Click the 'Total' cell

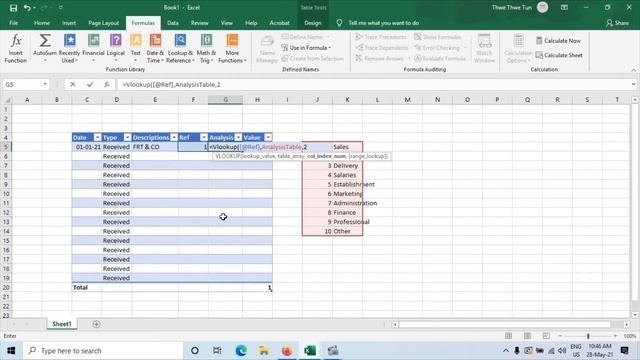click(x=87, y=287)
